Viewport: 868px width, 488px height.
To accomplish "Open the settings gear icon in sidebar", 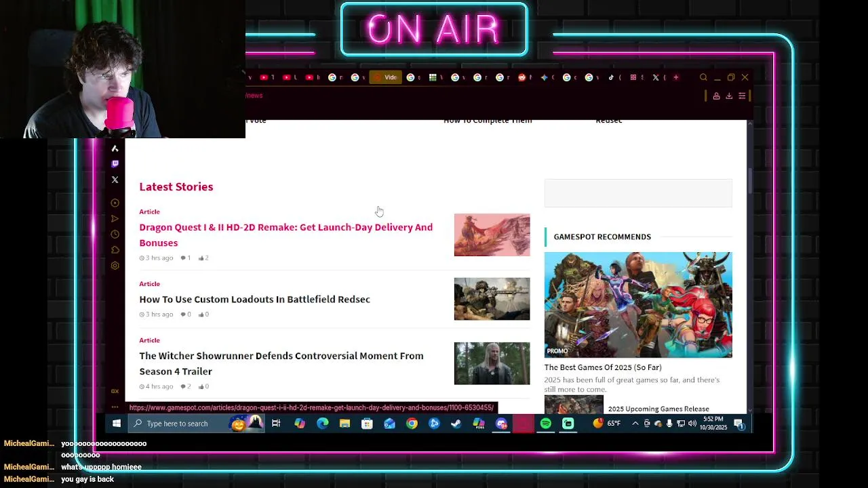I will tap(115, 266).
